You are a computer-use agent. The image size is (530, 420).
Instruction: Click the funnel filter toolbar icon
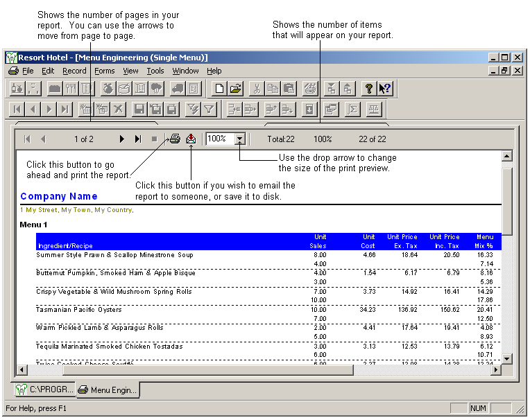click(x=210, y=109)
